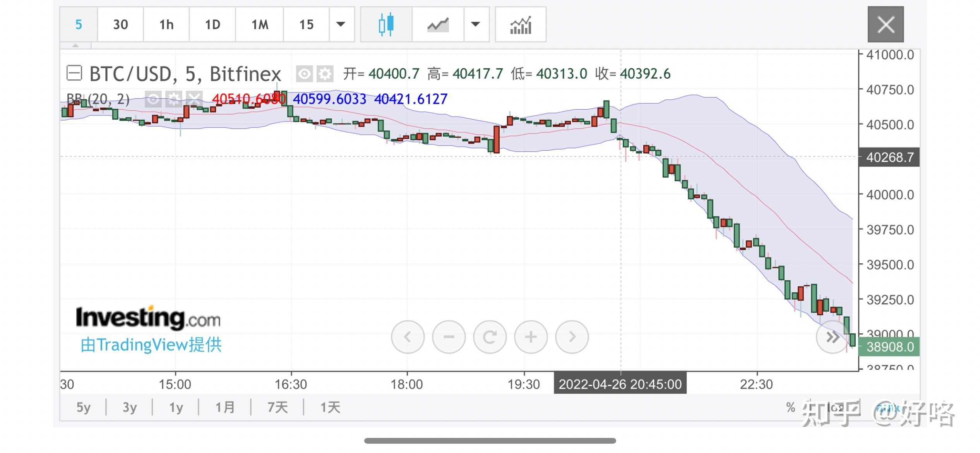Remove the BB indicator

[194, 99]
